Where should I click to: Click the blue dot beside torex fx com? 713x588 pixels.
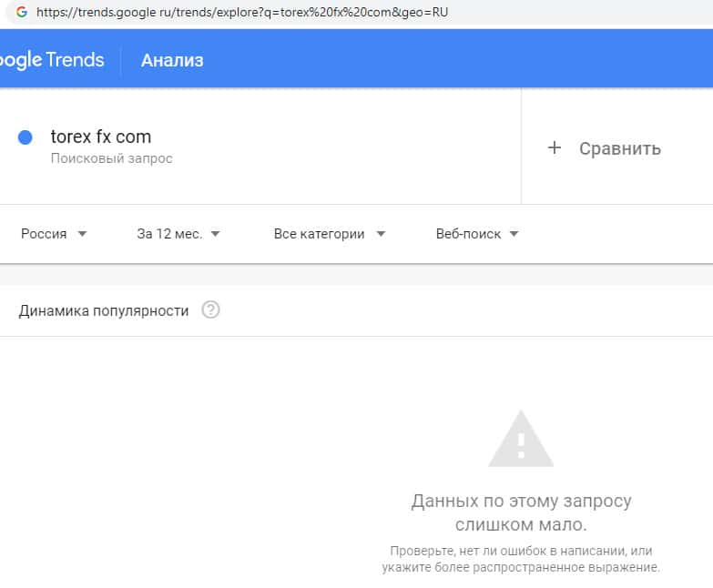[25, 137]
